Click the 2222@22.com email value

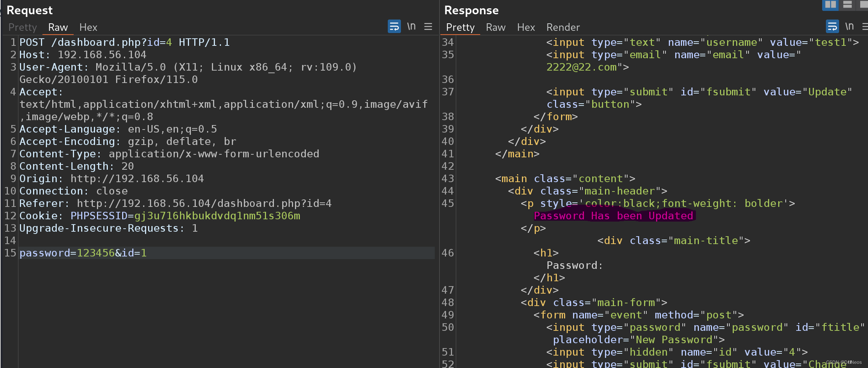click(582, 67)
